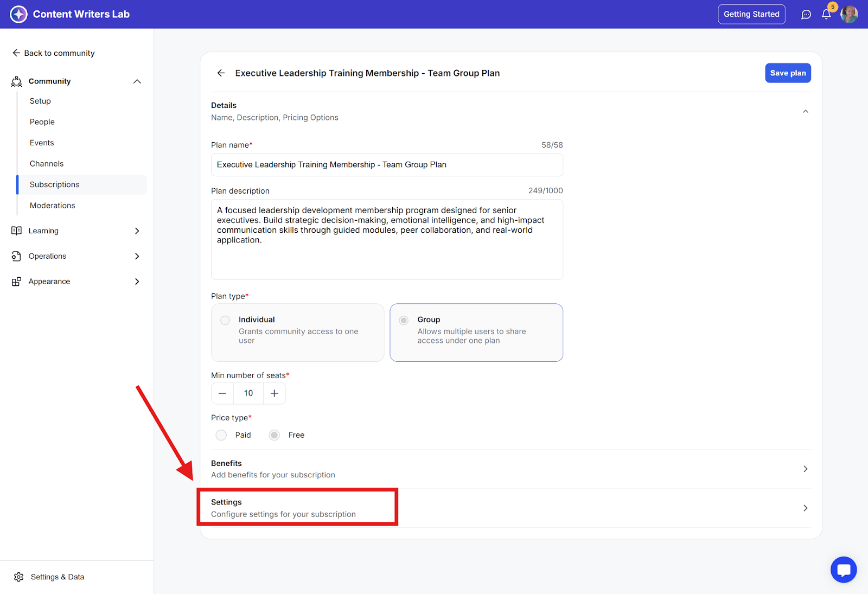Open the live chat support bubble
The width and height of the screenshot is (868, 594).
click(844, 570)
